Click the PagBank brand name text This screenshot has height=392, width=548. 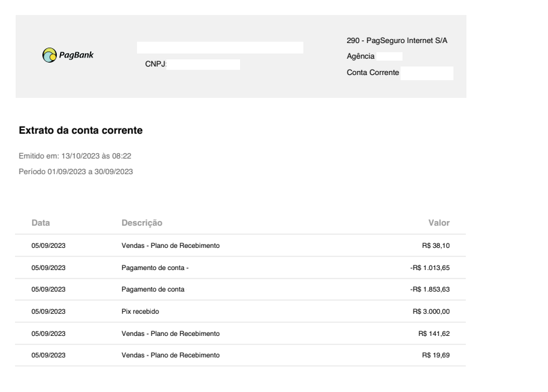(76, 55)
